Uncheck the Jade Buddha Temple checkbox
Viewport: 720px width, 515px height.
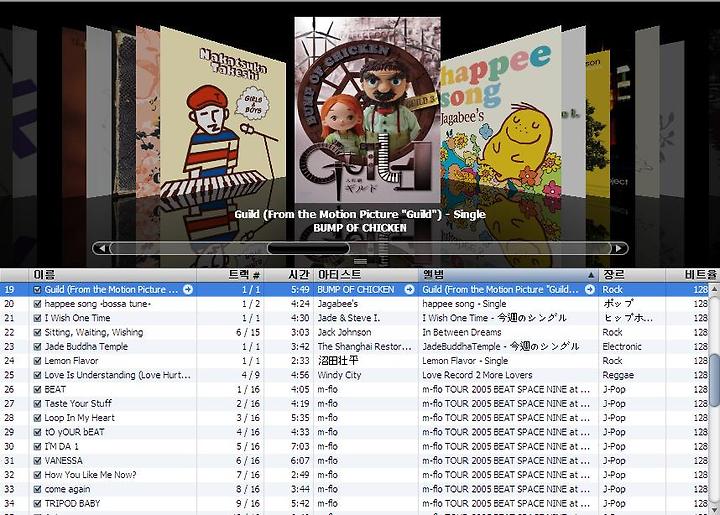tap(38, 347)
